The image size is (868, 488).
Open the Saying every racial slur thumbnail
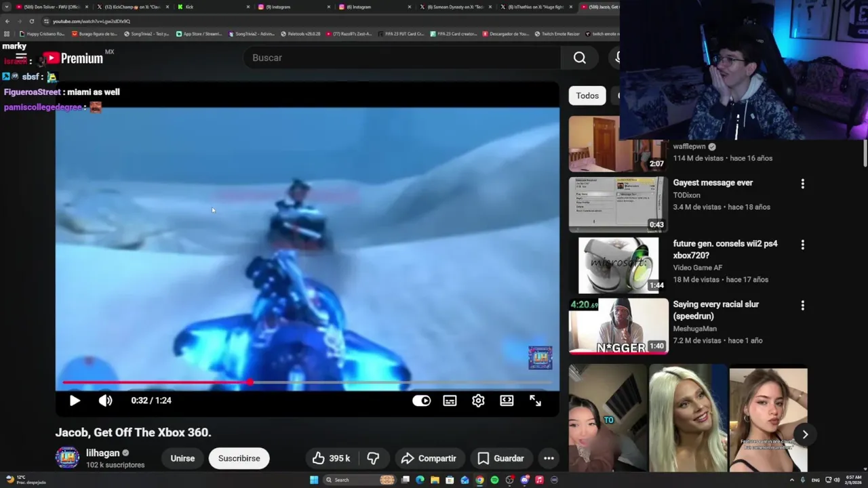click(x=618, y=326)
